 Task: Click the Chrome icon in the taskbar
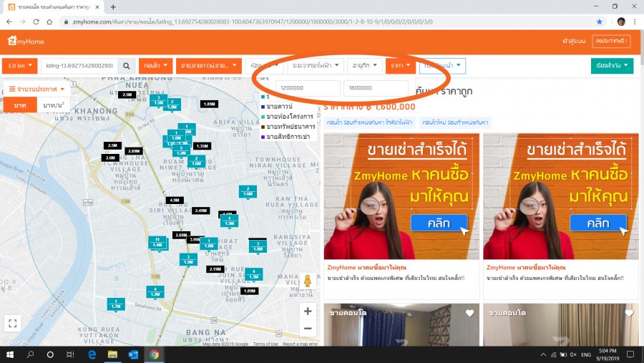point(154,354)
